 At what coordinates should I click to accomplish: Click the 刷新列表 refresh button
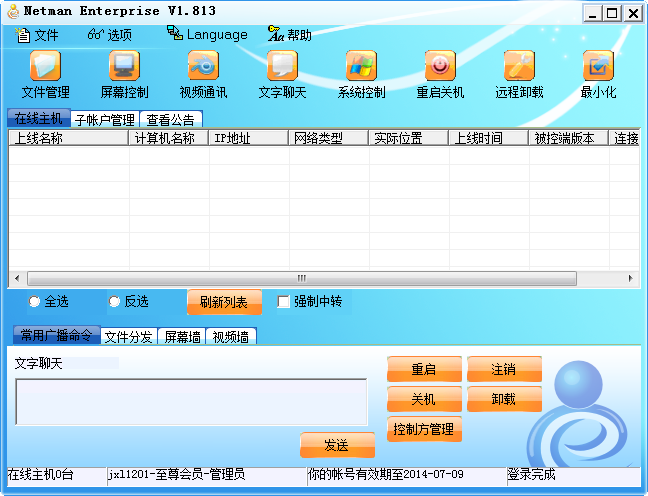click(x=224, y=302)
